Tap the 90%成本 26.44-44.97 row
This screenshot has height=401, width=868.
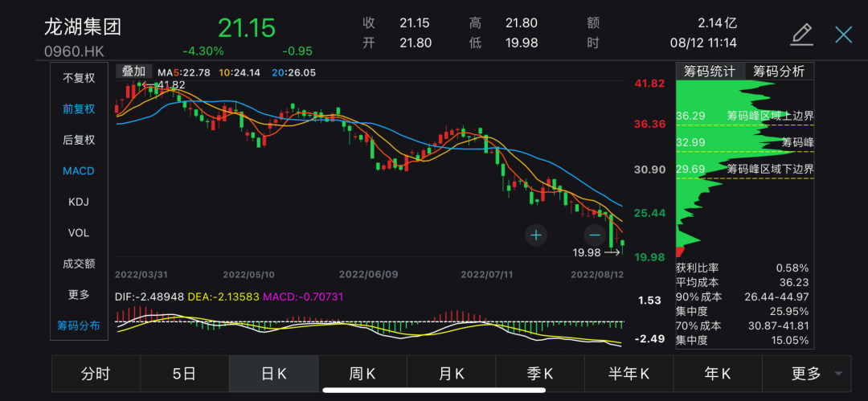point(743,297)
